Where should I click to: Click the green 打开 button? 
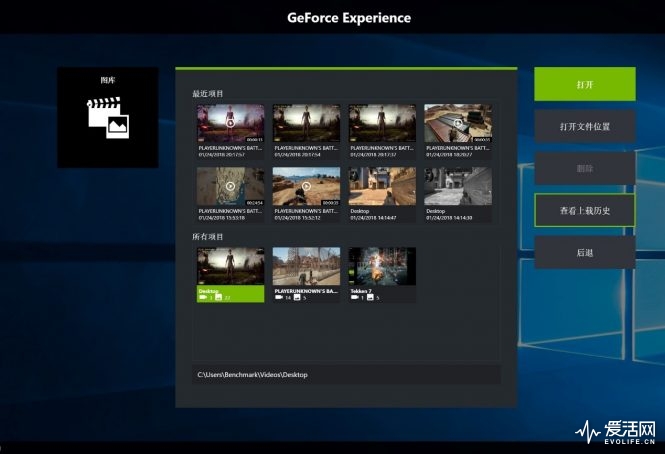[x=585, y=84]
